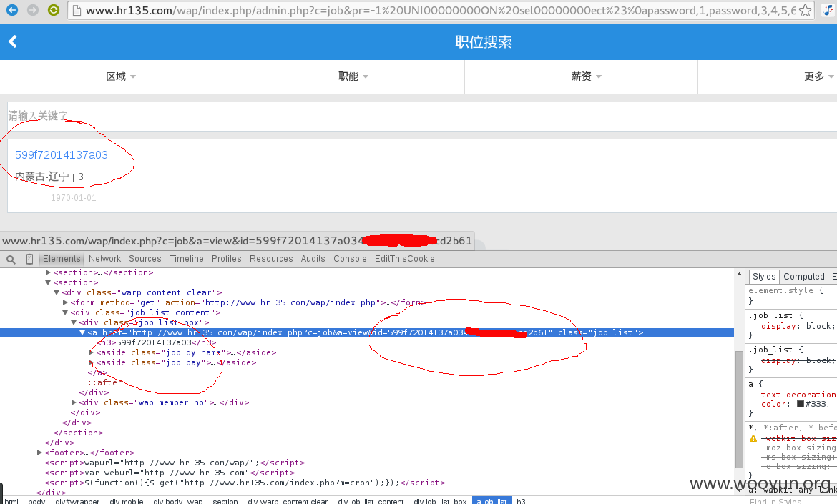Collapse the job_list_content div
The image size is (837, 504).
[65, 312]
